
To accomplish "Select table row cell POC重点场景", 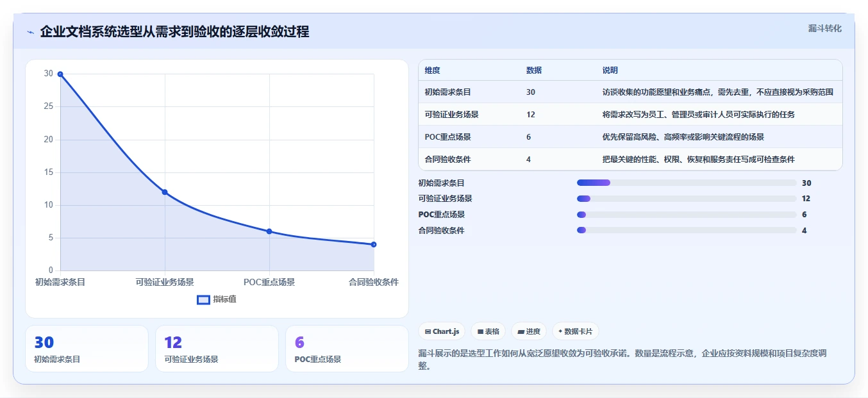I will 447,137.
